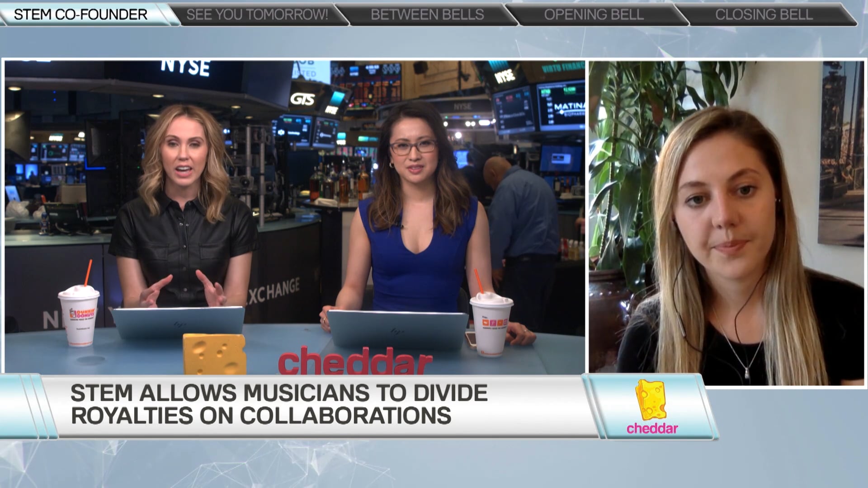
Task: Select the BETWEEN BELLS segment tab
Action: coord(427,14)
